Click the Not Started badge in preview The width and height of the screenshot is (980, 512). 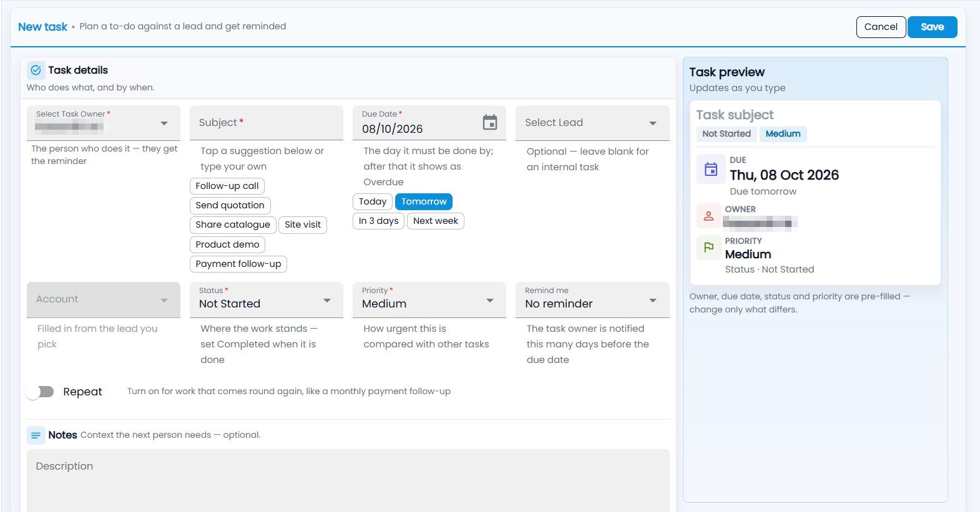pyautogui.click(x=727, y=134)
